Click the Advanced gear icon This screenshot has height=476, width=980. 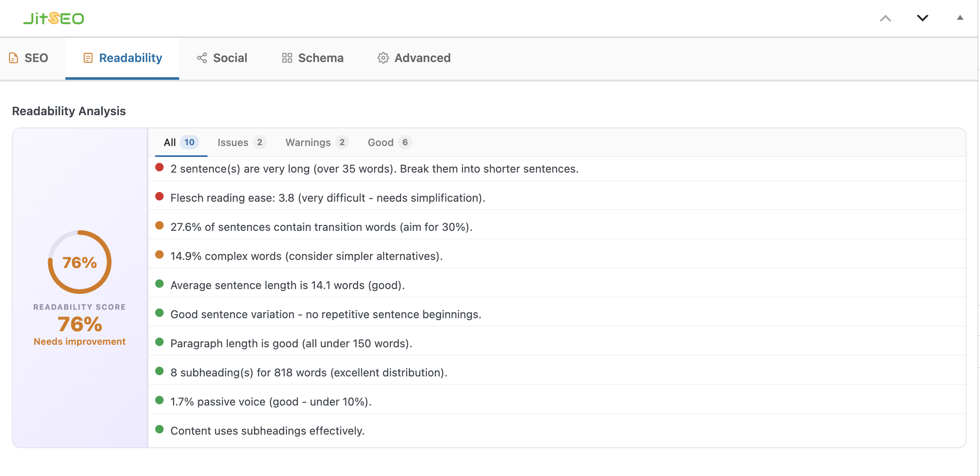383,58
